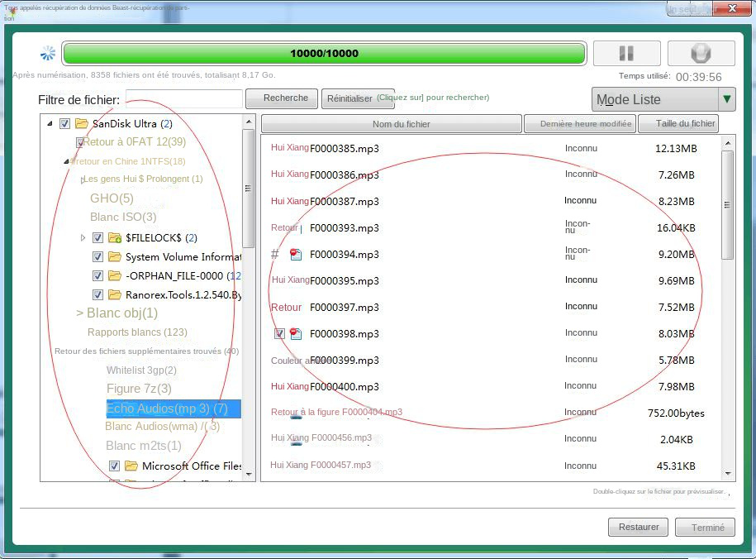Sort by Taille du fichier column header
This screenshot has width=756, height=559.
click(685, 124)
